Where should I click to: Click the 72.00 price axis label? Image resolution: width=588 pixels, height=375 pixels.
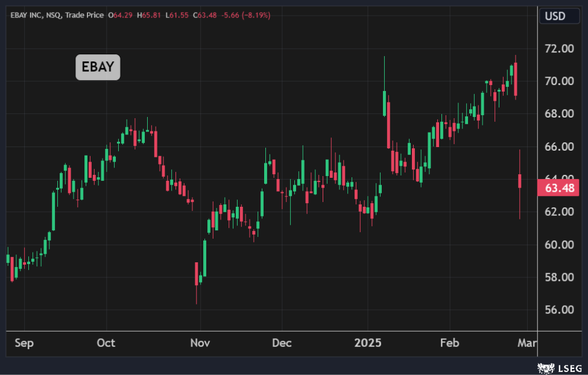click(558, 49)
